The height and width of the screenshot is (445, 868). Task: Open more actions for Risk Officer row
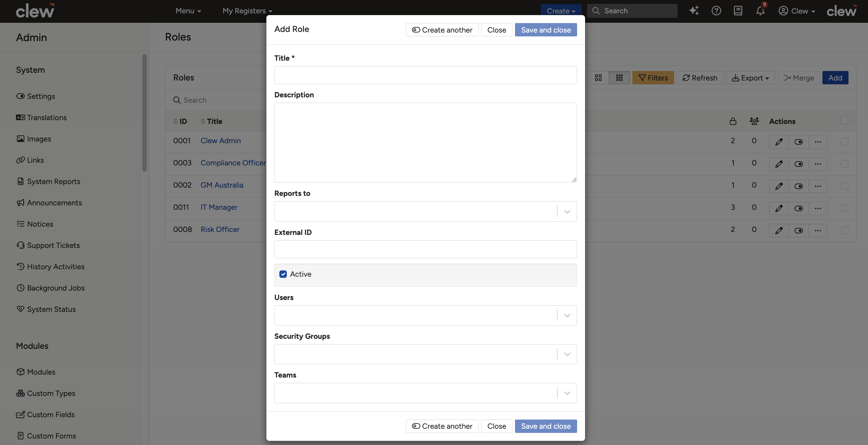click(818, 230)
